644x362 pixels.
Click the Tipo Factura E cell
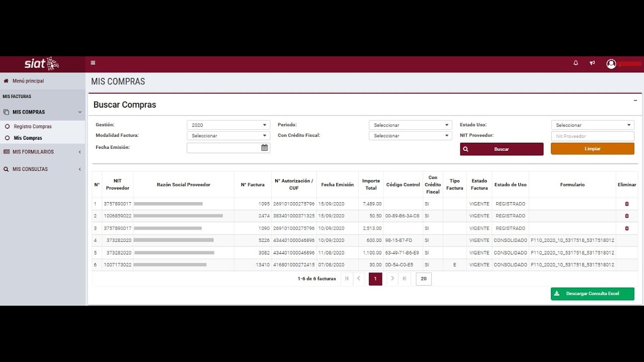click(x=455, y=265)
